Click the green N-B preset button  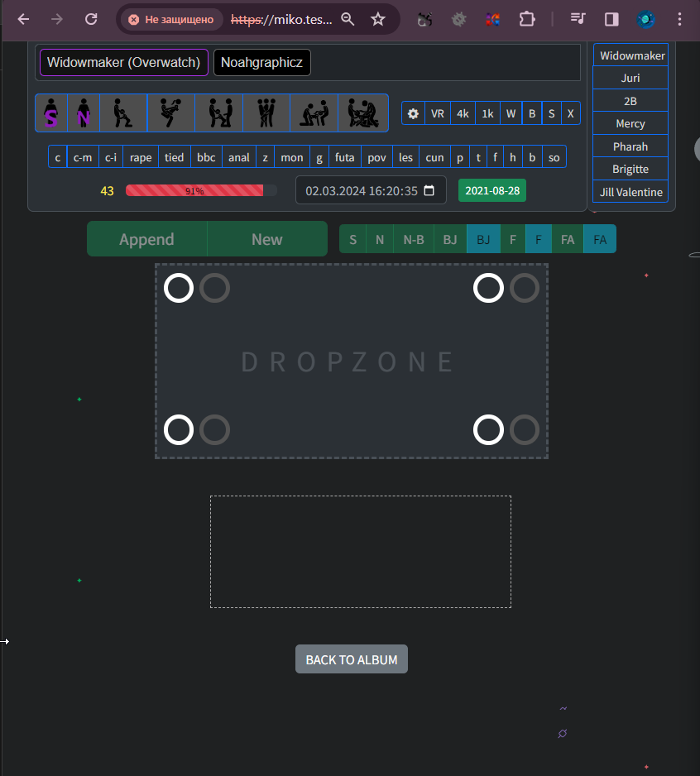click(x=414, y=240)
